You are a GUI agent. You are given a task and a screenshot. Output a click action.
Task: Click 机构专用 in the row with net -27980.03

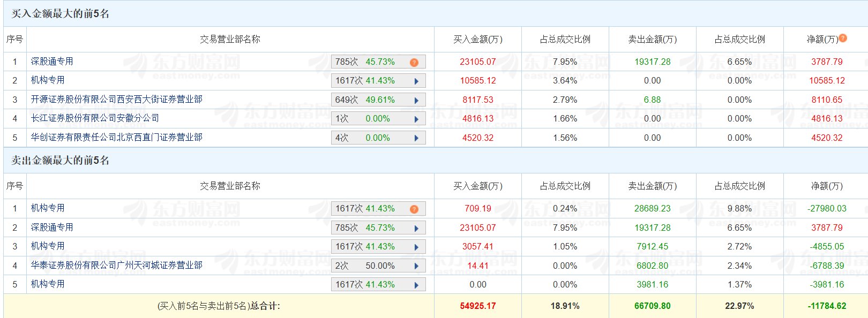tap(48, 208)
